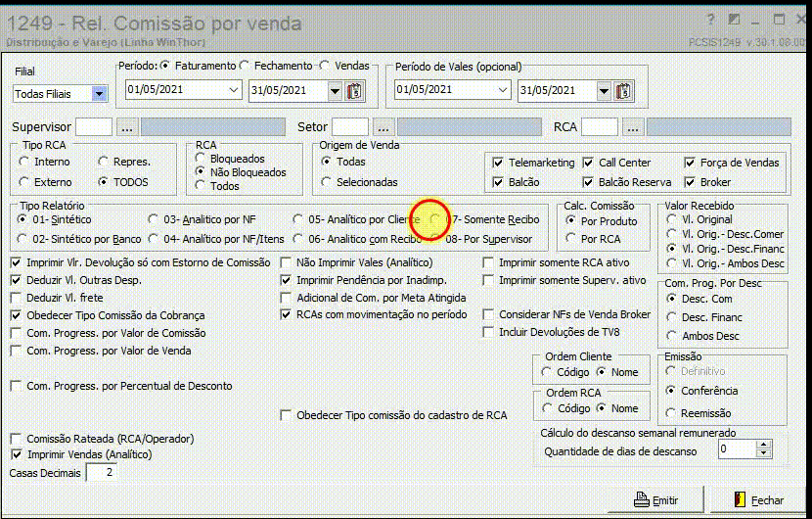812x519 pixels.
Task: Enable Imprimir somente RCA ativo
Action: pyautogui.click(x=488, y=262)
